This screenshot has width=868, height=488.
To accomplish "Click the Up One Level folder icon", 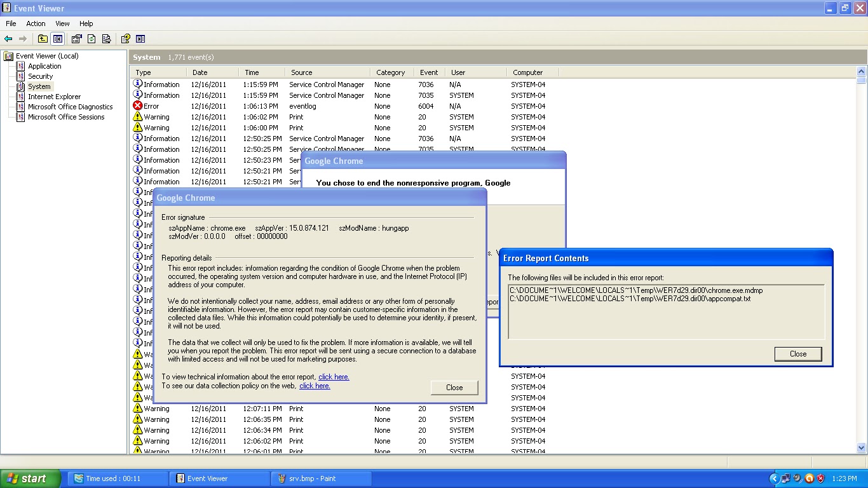I will coord(42,38).
